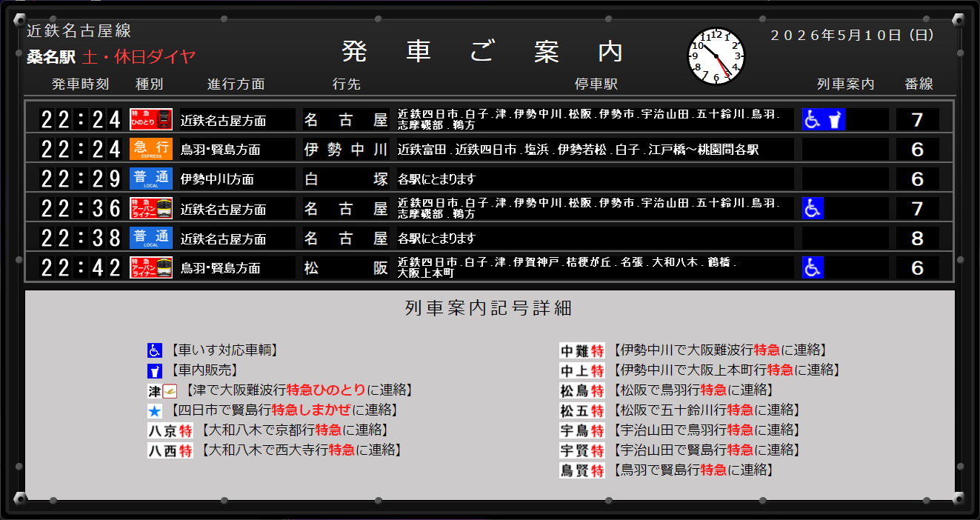This screenshot has width=980, height=520.
Task: Click the 発車ご案内 title
Action: (483, 51)
